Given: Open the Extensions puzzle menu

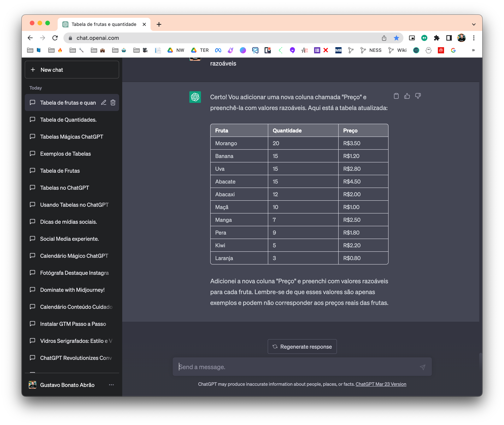Looking at the screenshot, I should coord(437,38).
